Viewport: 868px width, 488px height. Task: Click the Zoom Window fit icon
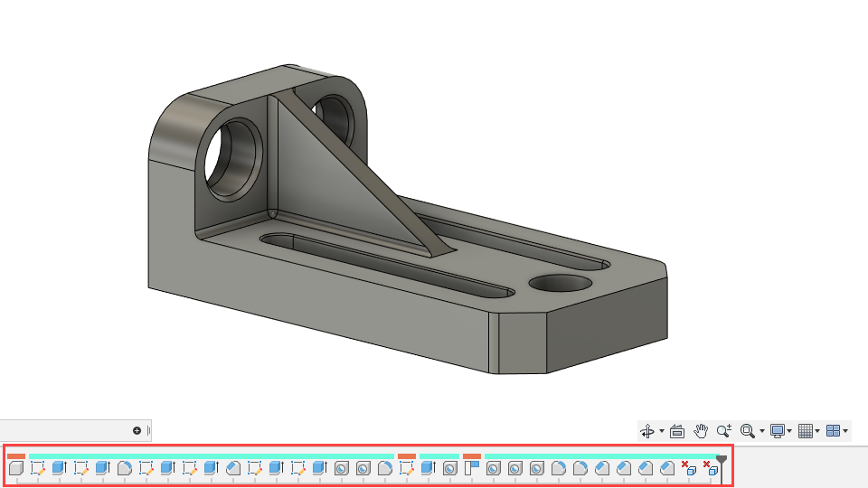tap(747, 431)
